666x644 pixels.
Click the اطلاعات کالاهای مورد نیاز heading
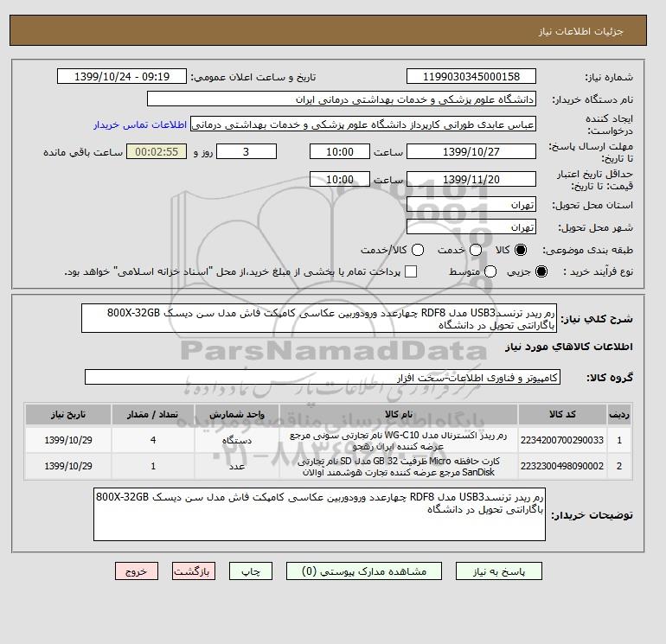tap(569, 347)
